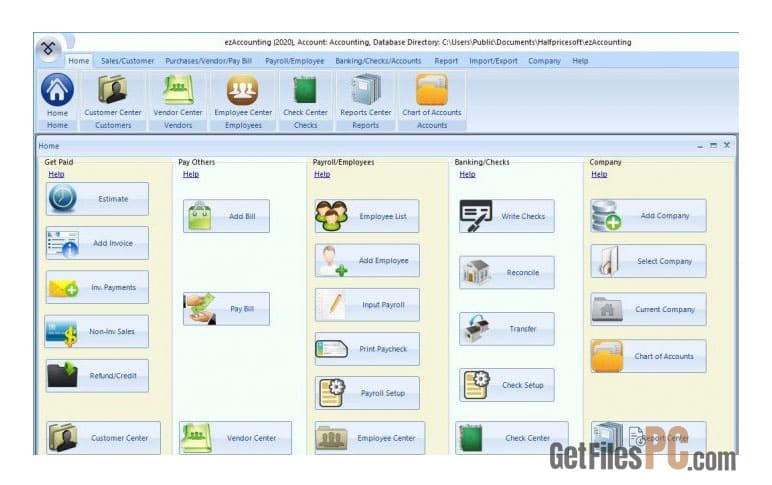The height and width of the screenshot is (485, 772).
Task: Click Help link under Banking/Checks
Action: 467,174
